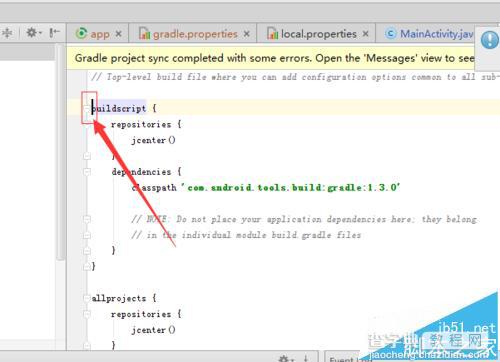Collapse the dependencies block fold marker
The width and height of the screenshot is (500, 362).
coord(87,172)
